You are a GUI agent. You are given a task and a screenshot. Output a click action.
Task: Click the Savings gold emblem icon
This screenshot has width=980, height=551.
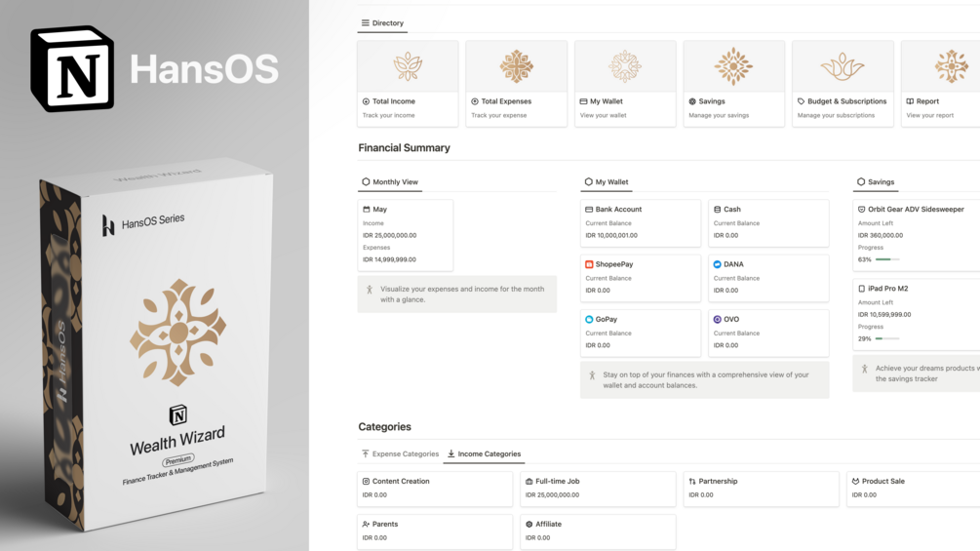tap(733, 66)
